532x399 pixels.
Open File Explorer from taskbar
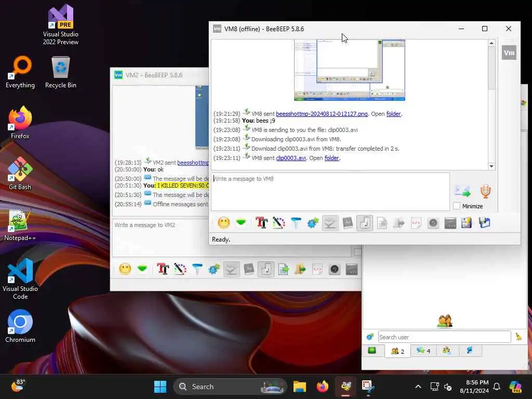(x=300, y=387)
